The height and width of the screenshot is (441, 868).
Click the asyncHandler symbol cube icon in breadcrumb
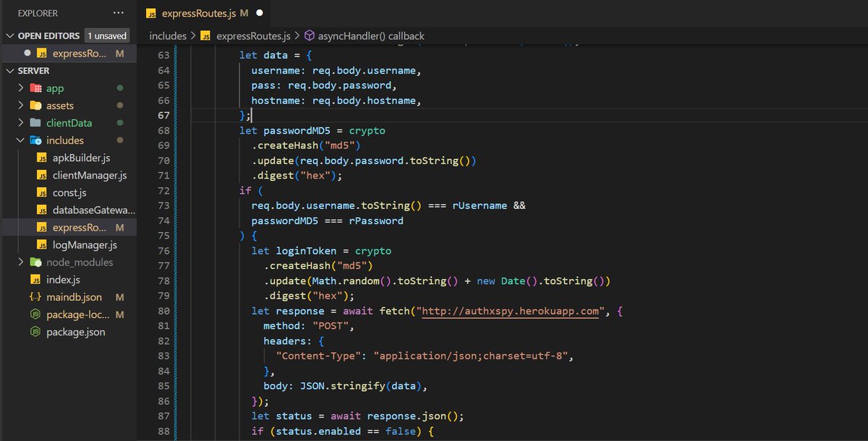(x=309, y=35)
